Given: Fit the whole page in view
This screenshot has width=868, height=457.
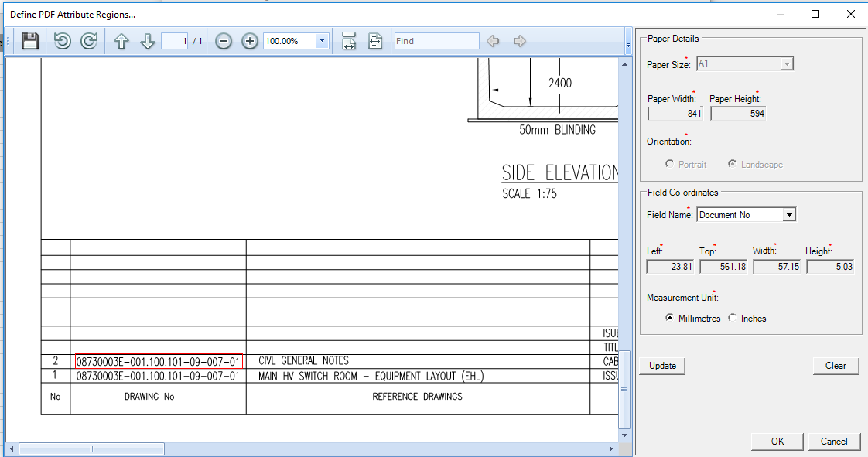Looking at the screenshot, I should click(x=375, y=41).
